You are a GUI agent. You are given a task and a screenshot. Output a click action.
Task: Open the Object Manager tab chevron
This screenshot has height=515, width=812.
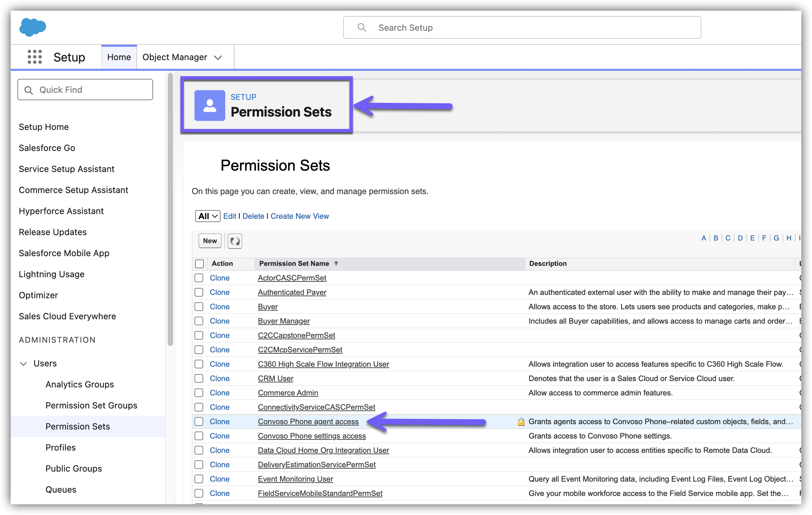coord(218,58)
